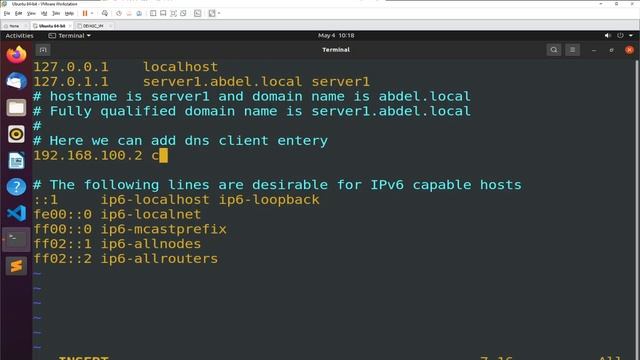The height and width of the screenshot is (360, 640).
Task: Open the VMware Edit menu
Action: point(18,13)
